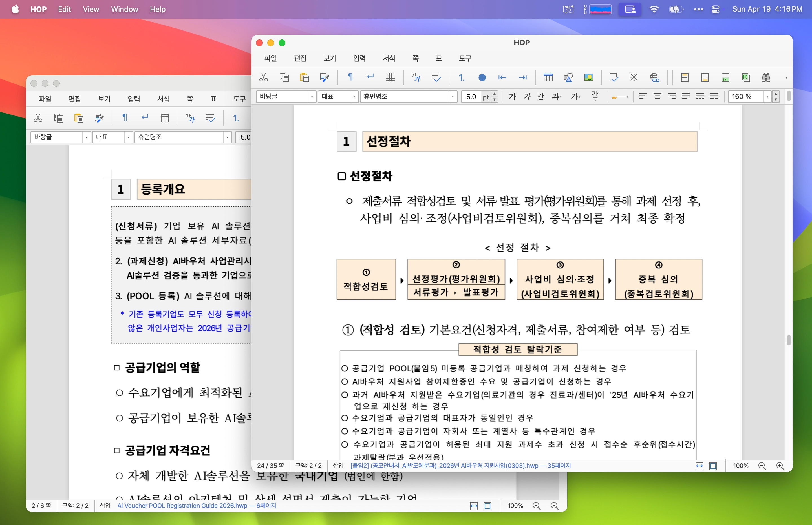Apply numbered list with the 1. icon

pyautogui.click(x=462, y=77)
